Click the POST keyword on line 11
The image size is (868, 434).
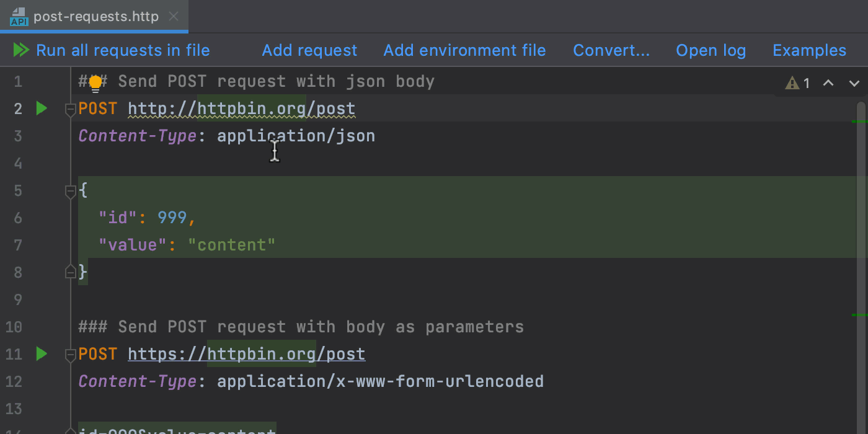pos(98,355)
